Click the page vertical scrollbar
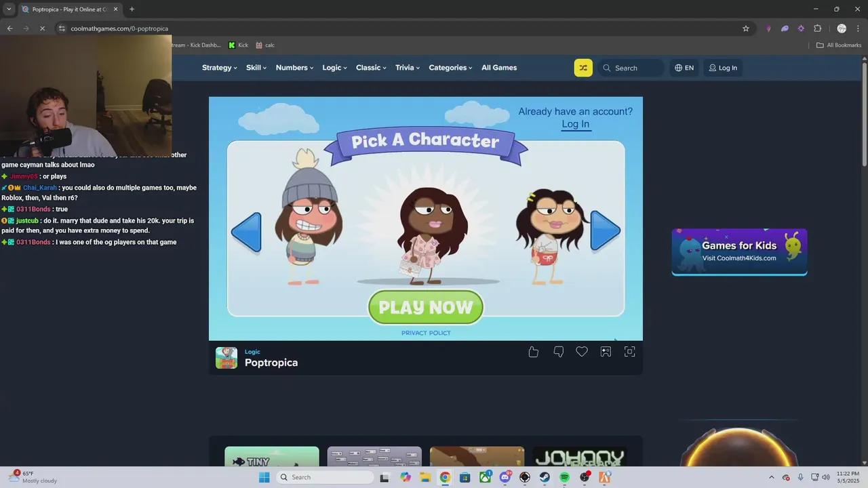 864,113
